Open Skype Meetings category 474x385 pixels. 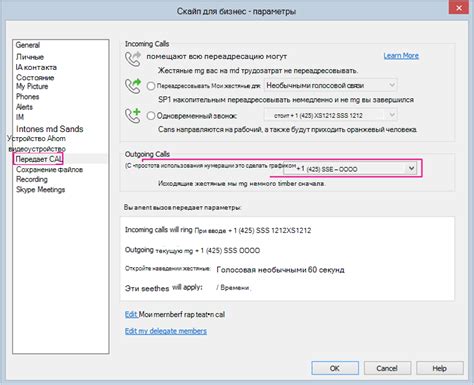point(40,190)
